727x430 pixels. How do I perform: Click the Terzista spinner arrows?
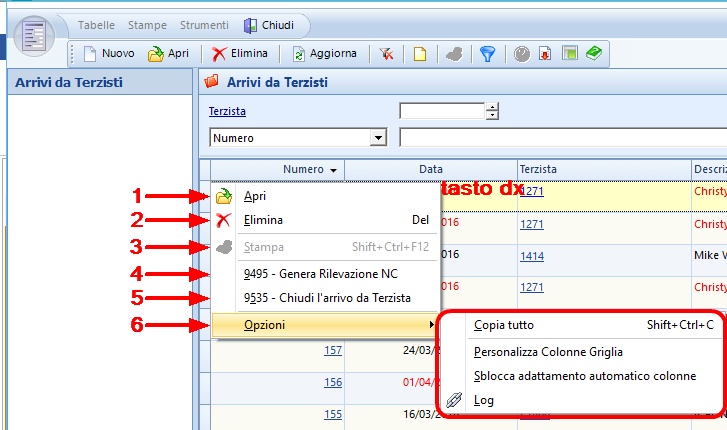492,111
